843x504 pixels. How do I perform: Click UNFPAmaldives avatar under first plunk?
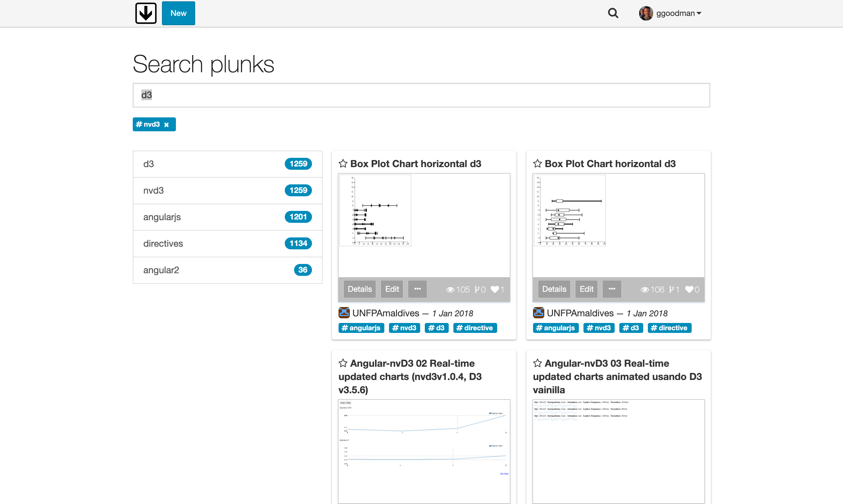(x=344, y=313)
